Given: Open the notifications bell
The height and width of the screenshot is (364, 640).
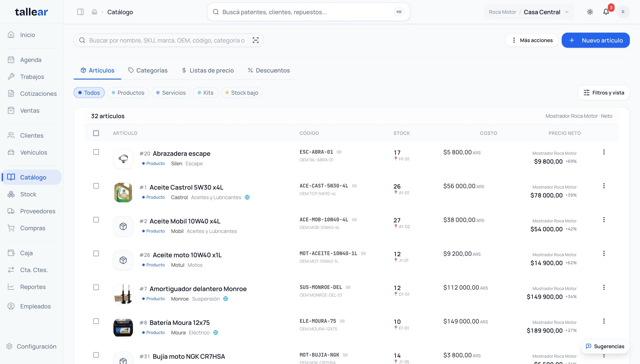Looking at the screenshot, I should click(x=606, y=12).
